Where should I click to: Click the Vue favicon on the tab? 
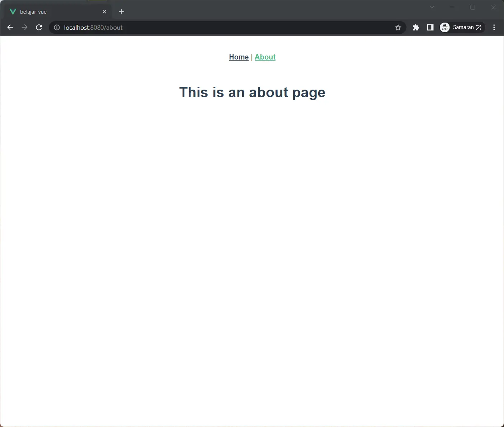point(13,12)
